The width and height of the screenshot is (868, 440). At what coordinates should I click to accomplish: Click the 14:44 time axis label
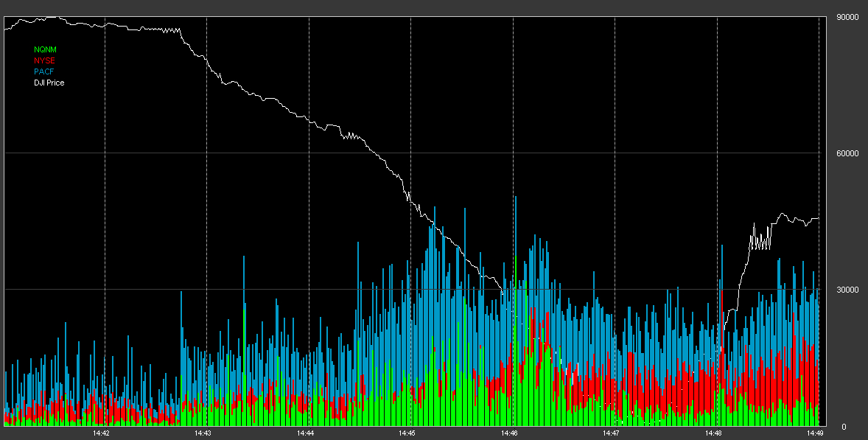point(304,434)
